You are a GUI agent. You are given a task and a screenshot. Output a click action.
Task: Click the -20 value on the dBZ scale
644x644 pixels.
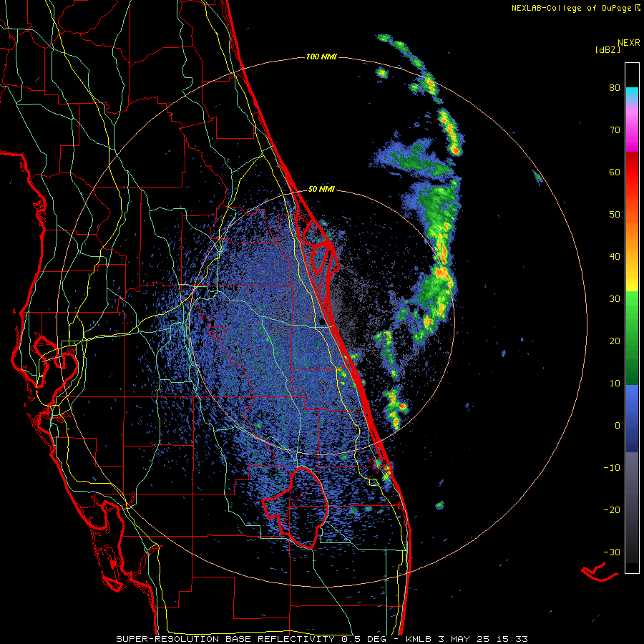[x=612, y=510]
